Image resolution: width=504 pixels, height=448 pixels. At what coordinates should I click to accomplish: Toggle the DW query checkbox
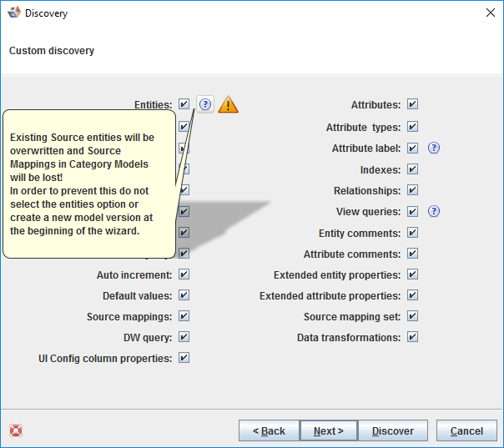(x=184, y=337)
